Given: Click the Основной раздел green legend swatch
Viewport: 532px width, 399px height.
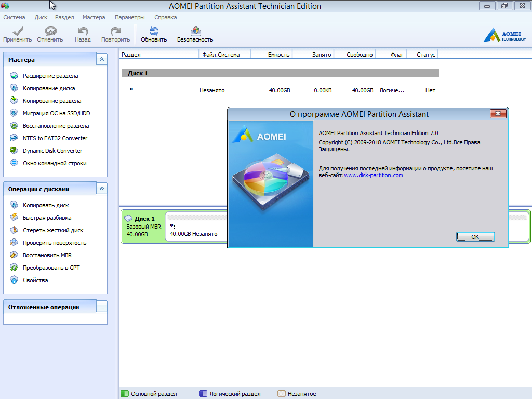Looking at the screenshot, I should click(x=125, y=394).
